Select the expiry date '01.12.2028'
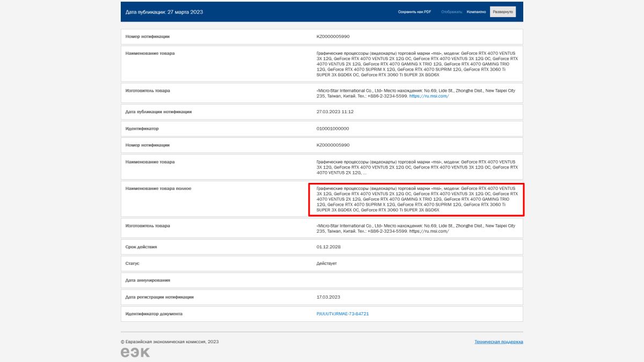 coord(328,247)
